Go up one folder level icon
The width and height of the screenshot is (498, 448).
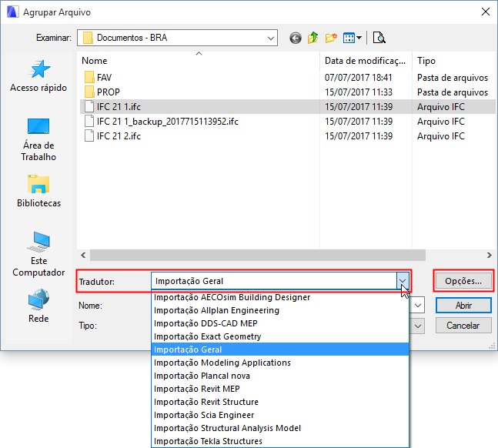[313, 38]
